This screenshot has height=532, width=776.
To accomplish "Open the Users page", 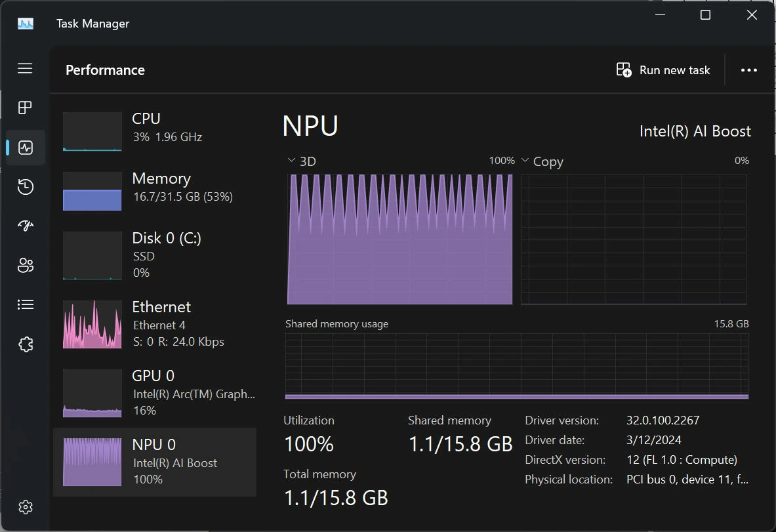I will click(x=25, y=265).
